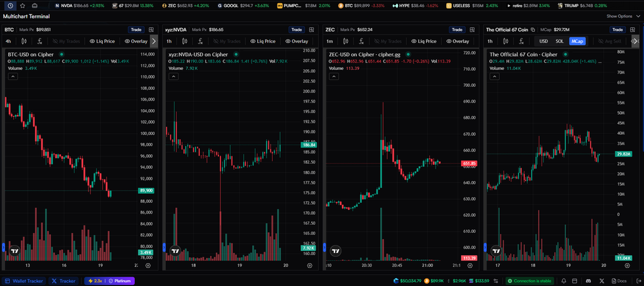Collapse the BTC chart legend with the chevron
Image resolution: width=644 pixels, height=286 pixels.
coord(12,76)
